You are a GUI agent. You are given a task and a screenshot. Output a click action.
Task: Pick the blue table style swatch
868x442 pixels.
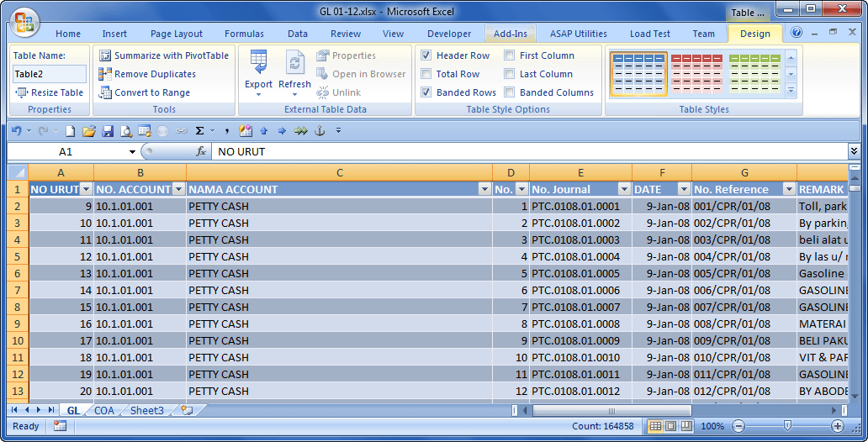click(x=638, y=74)
